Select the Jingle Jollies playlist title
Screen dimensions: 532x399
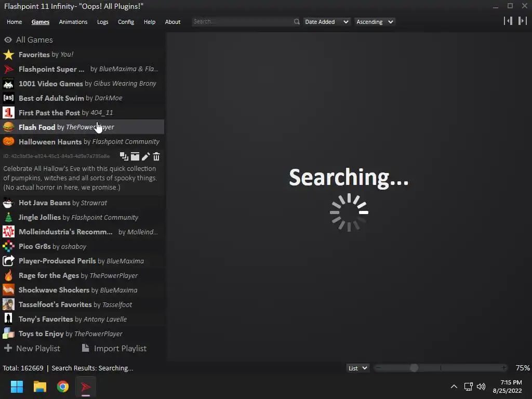tap(39, 218)
